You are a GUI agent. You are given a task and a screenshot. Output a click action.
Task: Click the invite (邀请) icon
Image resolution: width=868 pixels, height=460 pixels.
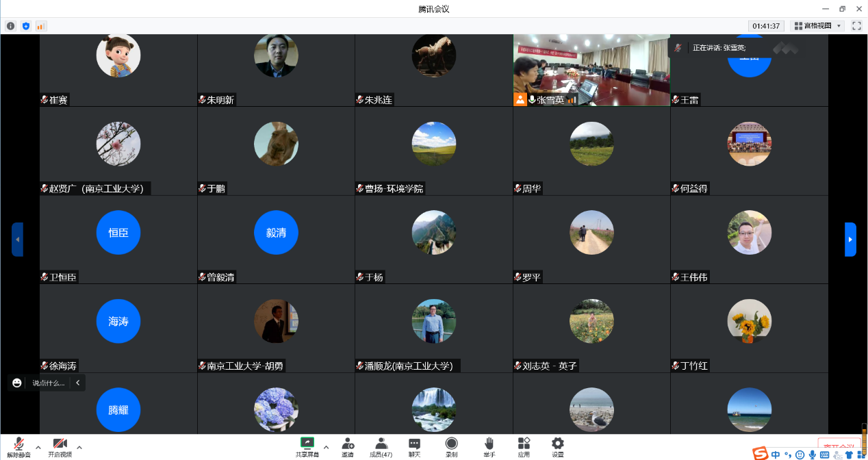coord(348,446)
